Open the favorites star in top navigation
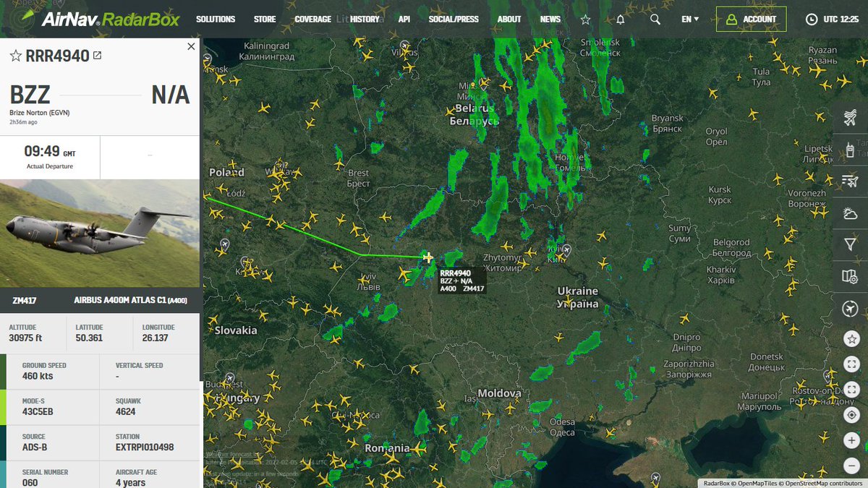868x488 pixels. (585, 20)
